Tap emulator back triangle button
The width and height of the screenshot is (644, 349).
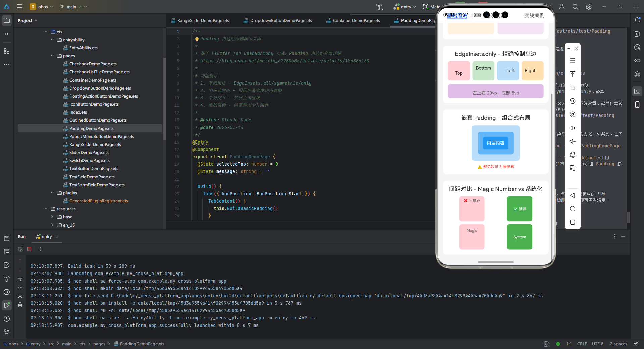(573, 195)
